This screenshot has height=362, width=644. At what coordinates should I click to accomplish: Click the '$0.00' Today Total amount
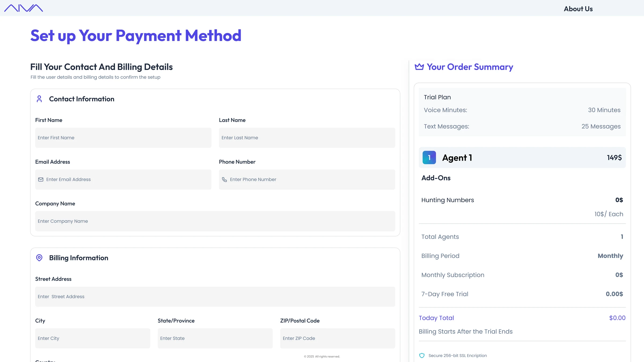coord(617,318)
